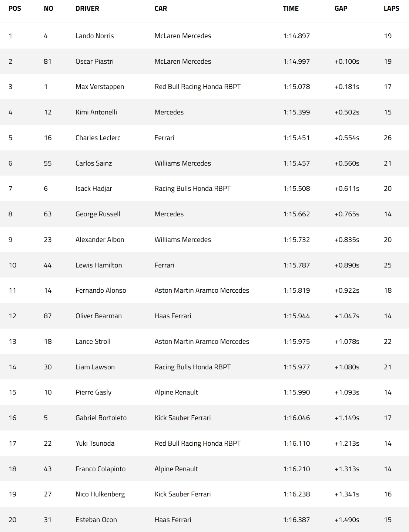Open Esteban Ocon's driver entry
Screen dimensions: 409x532
96,520
